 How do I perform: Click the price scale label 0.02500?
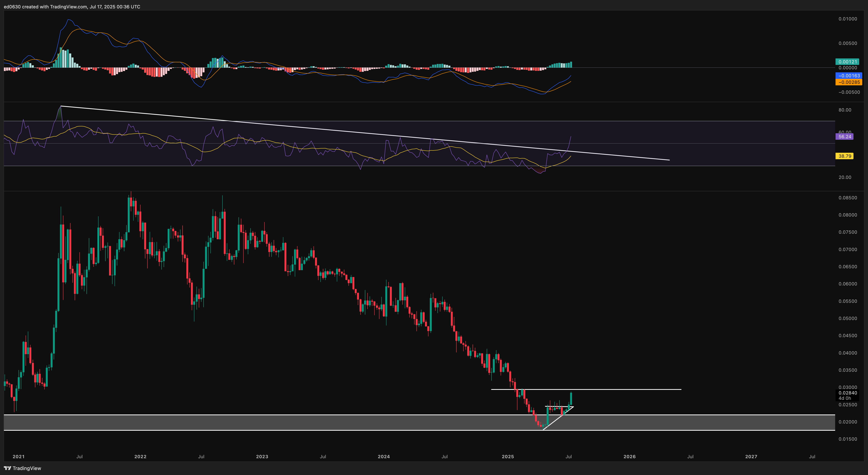(x=847, y=405)
